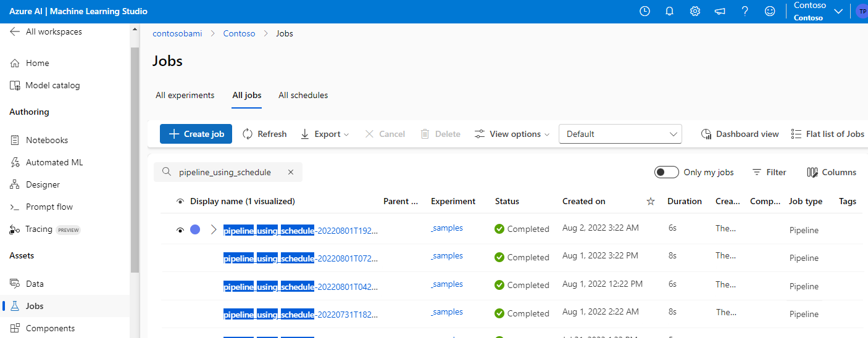Click contosobami breadcrumb link
Screen dimensions: 868x338
177,33
